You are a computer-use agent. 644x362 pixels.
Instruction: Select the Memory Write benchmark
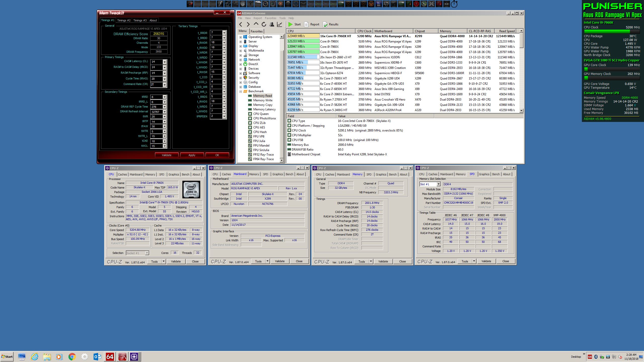click(x=263, y=100)
